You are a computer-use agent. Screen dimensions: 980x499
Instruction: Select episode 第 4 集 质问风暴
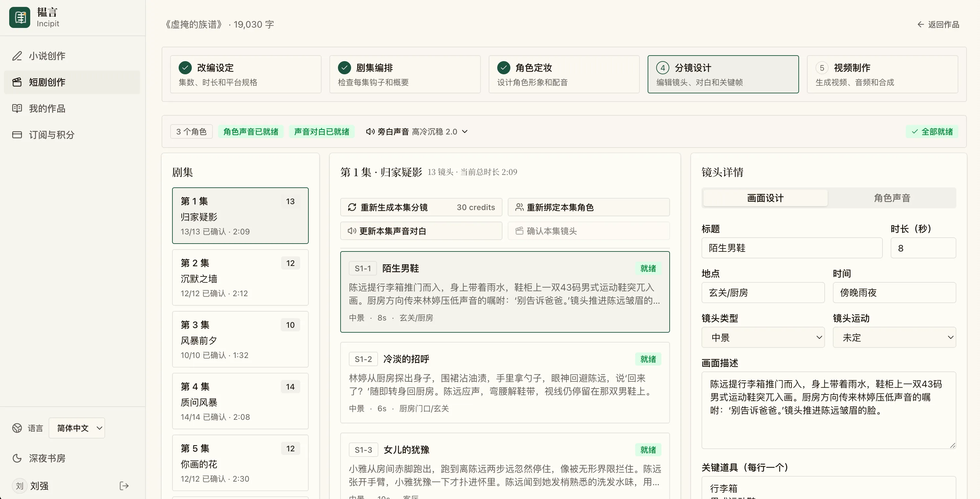(x=240, y=401)
